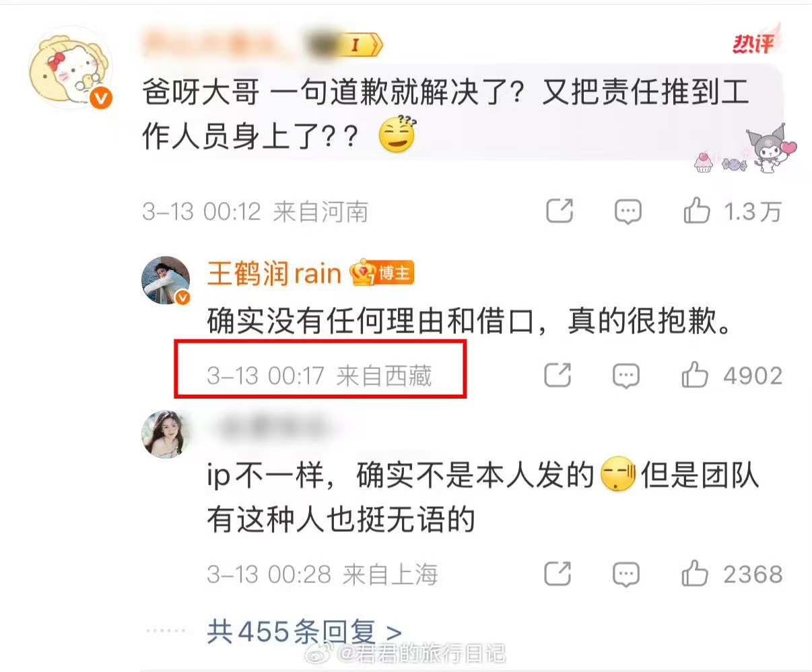Viewport: 812px width, 672px height.
Task: Expand all 455 replies
Action: pos(304,632)
